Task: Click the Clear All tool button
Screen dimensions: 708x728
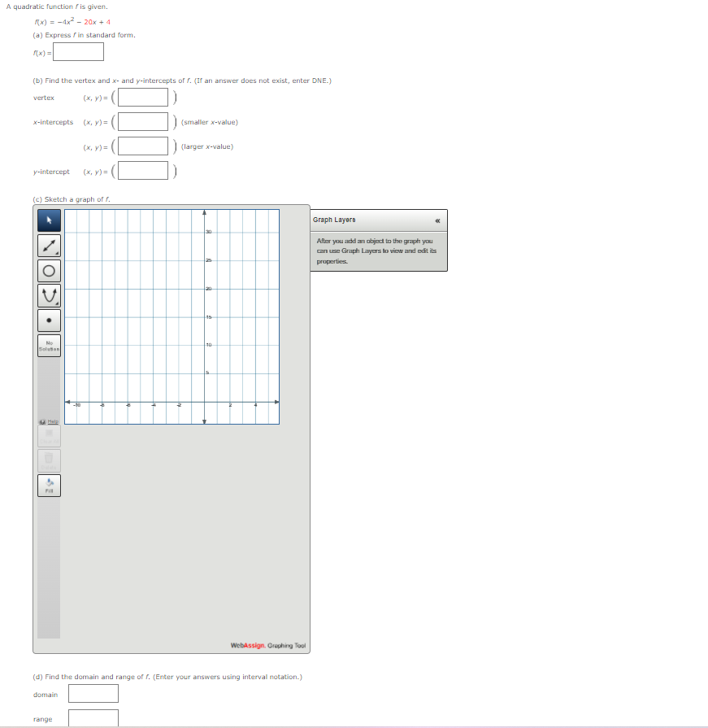Action: point(49,436)
